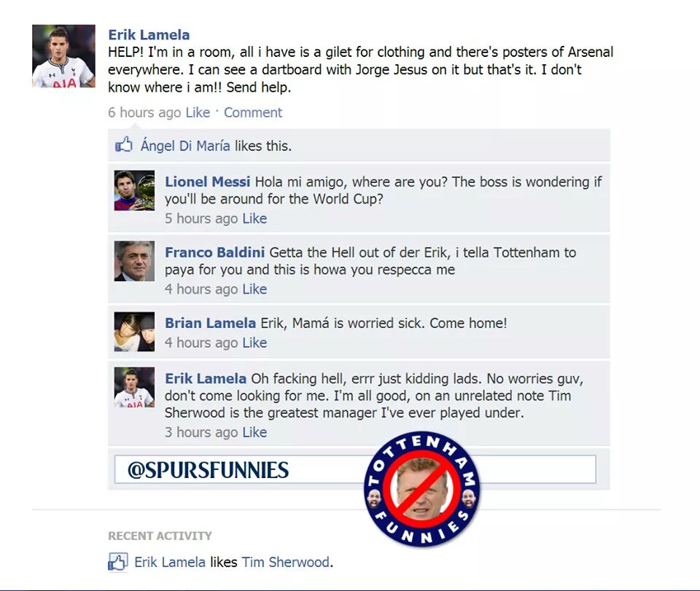Image resolution: width=700 pixels, height=591 pixels.
Task: Like Franco Baldini's comment
Action: [x=254, y=289]
